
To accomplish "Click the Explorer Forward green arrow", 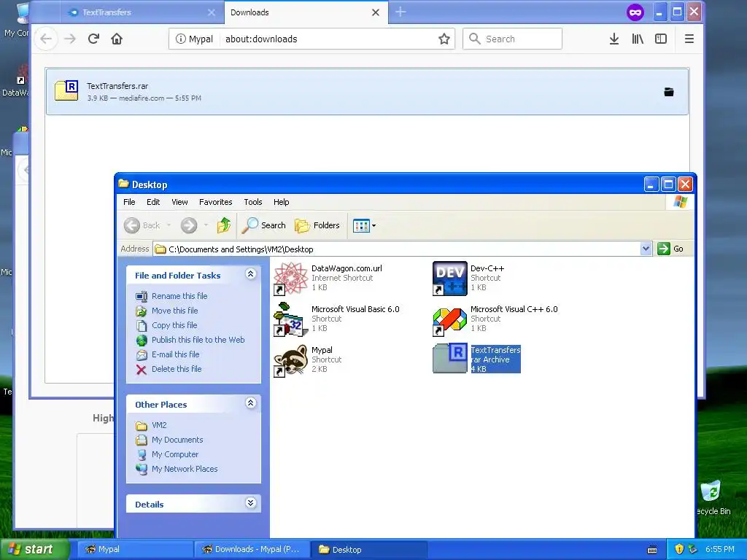I will (x=189, y=225).
